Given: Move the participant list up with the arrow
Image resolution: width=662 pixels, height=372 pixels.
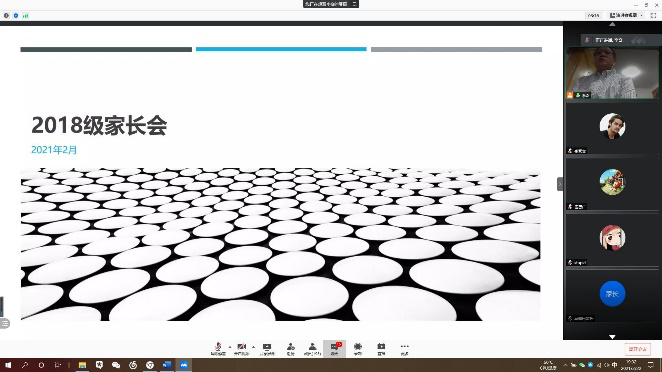Looking at the screenshot, I should tap(612, 24).
